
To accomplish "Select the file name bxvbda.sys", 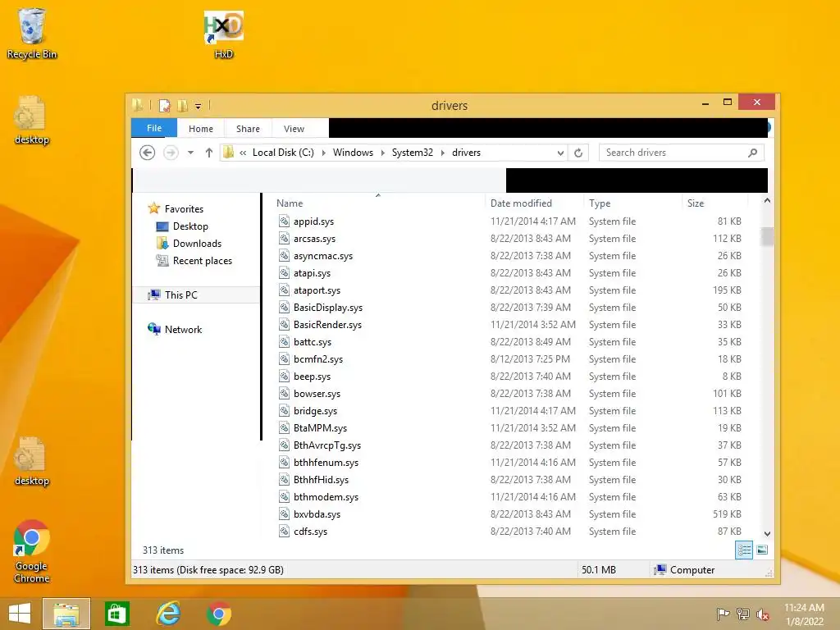I will click(317, 514).
